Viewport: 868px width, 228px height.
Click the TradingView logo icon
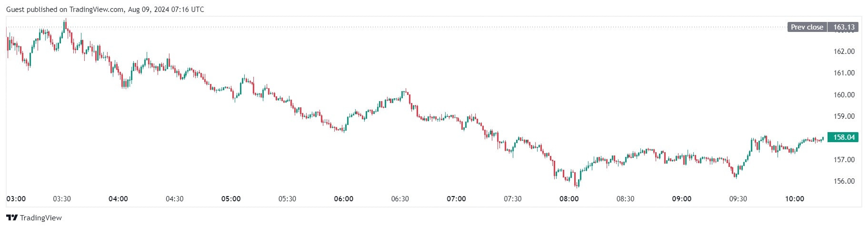(12, 218)
